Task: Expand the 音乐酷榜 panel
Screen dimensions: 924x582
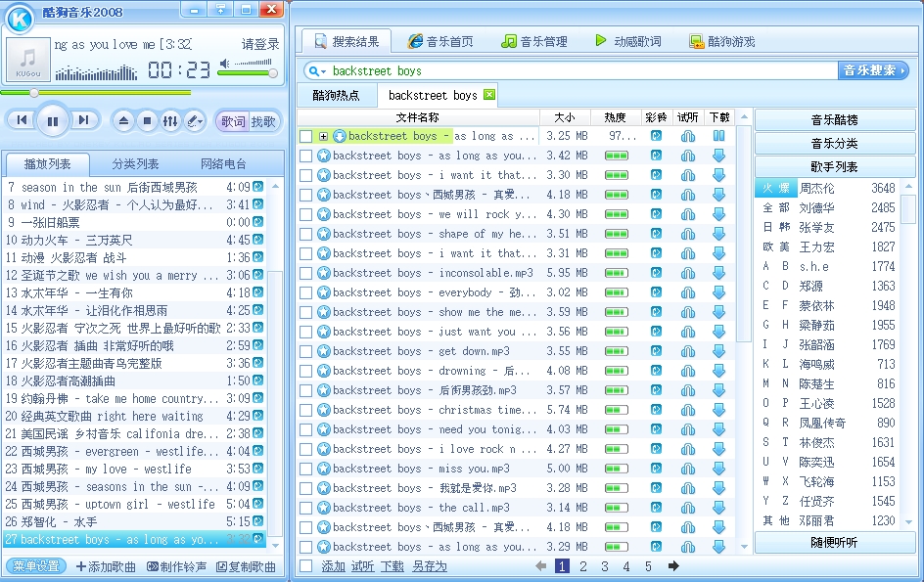Action: coord(834,120)
